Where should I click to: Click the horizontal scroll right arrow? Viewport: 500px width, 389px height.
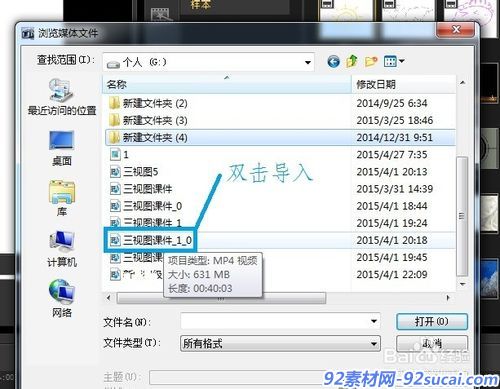pos(448,298)
